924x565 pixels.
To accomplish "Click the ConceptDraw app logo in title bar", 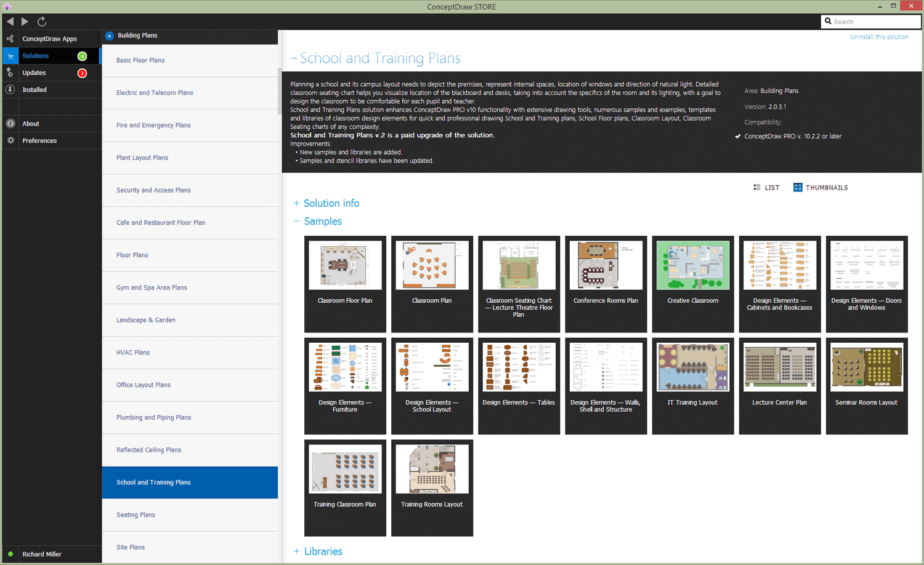I will tap(7, 7).
